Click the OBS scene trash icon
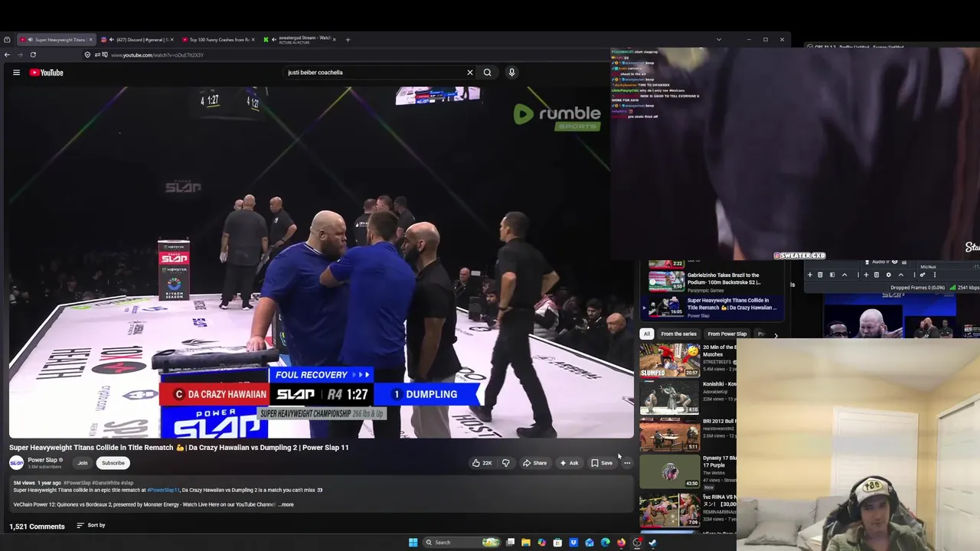This screenshot has height=551, width=980. click(820, 275)
